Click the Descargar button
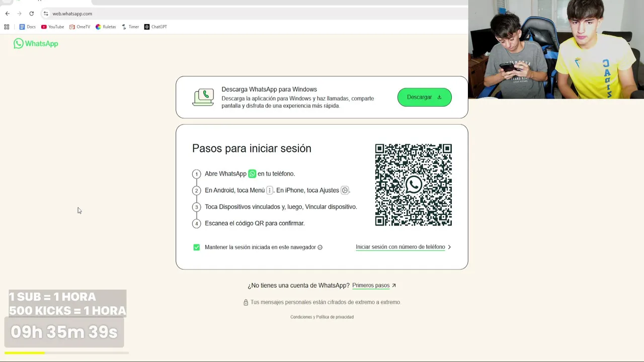 tap(424, 97)
